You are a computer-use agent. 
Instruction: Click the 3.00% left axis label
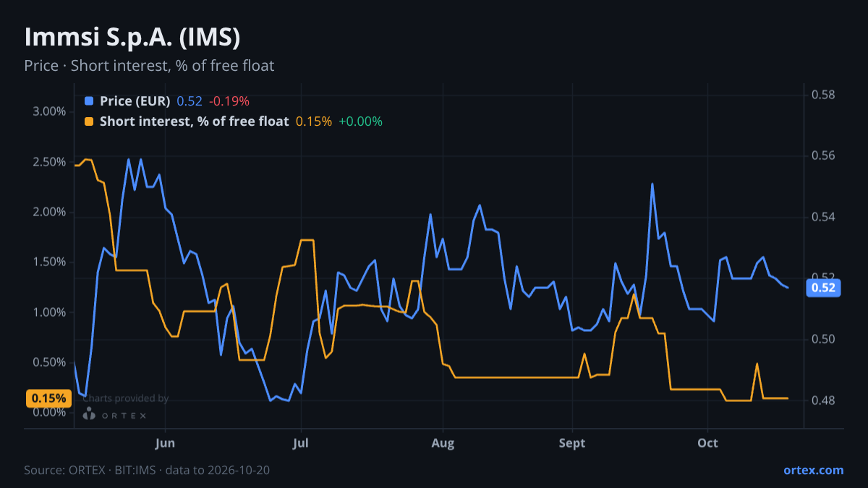click(x=50, y=111)
